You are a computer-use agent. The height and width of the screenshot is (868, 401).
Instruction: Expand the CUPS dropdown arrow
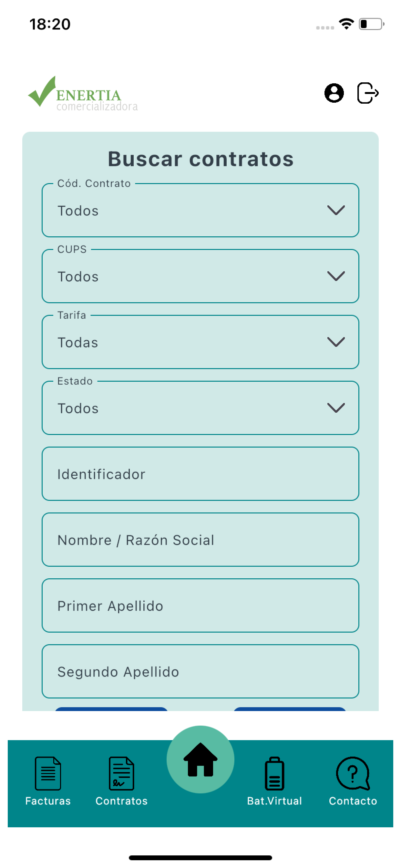[336, 276]
